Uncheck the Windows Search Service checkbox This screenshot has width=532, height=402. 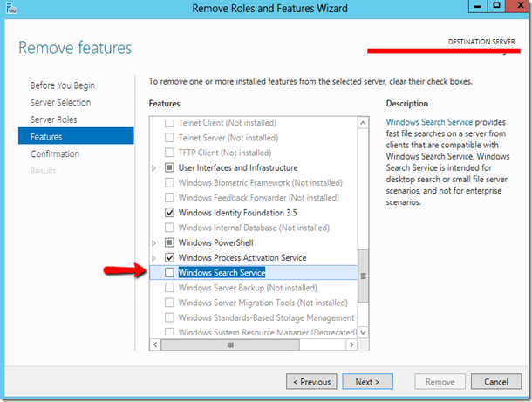[x=169, y=272]
